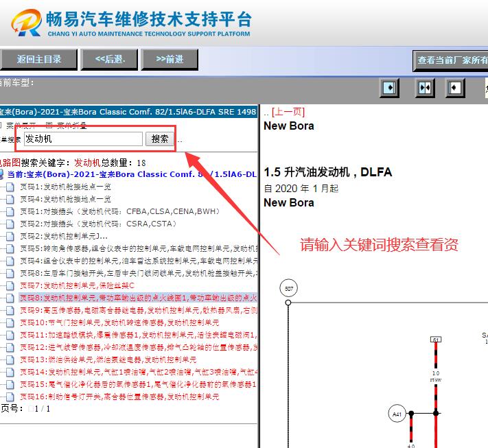Toggle the 菜单展开 expand option
The height and width of the screenshot is (448, 488).
click(x=1, y=126)
